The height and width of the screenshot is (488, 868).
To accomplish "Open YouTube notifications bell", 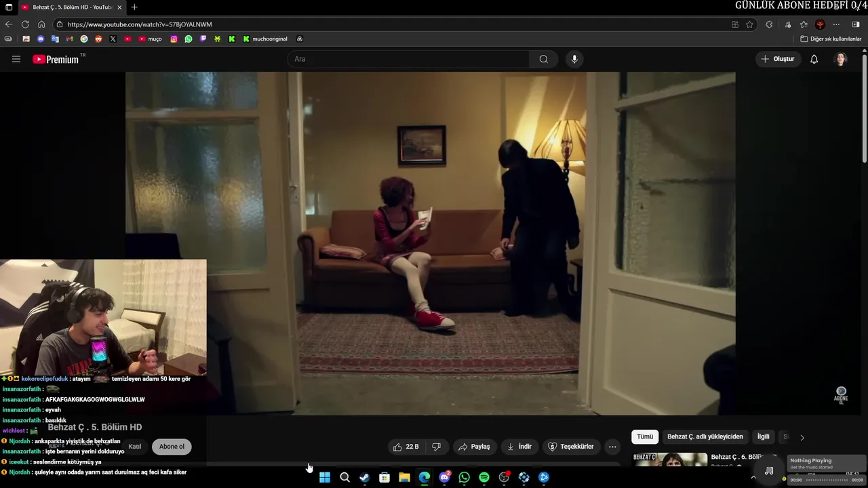I will [814, 59].
